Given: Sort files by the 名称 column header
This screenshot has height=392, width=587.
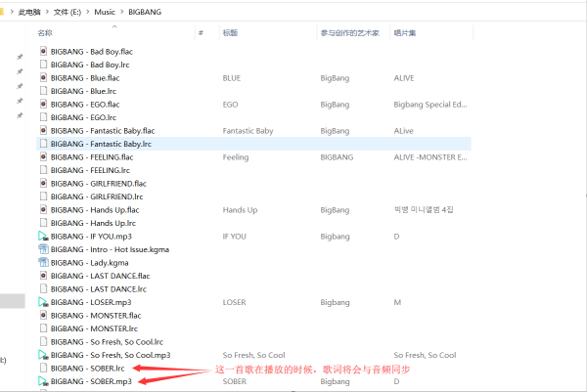Looking at the screenshot, I should pyautogui.click(x=45, y=33).
